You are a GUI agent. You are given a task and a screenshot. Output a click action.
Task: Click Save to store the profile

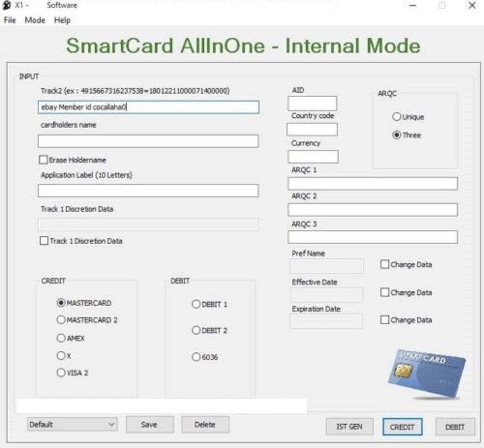tap(150, 424)
